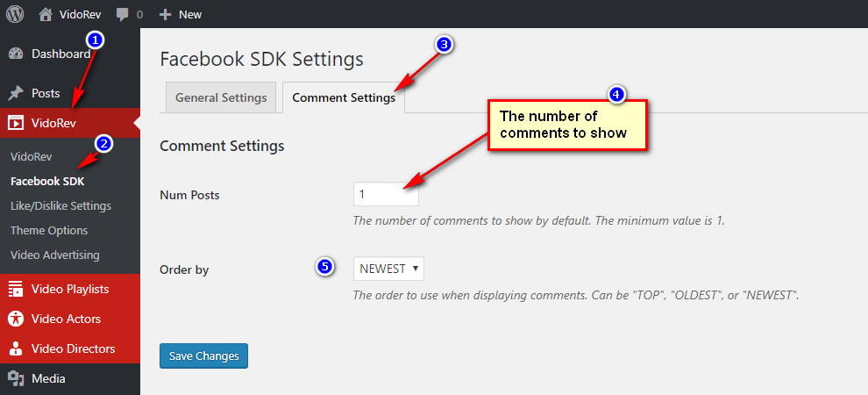Open the comments bubble icon
The width and height of the screenshot is (868, 395).
(x=122, y=15)
